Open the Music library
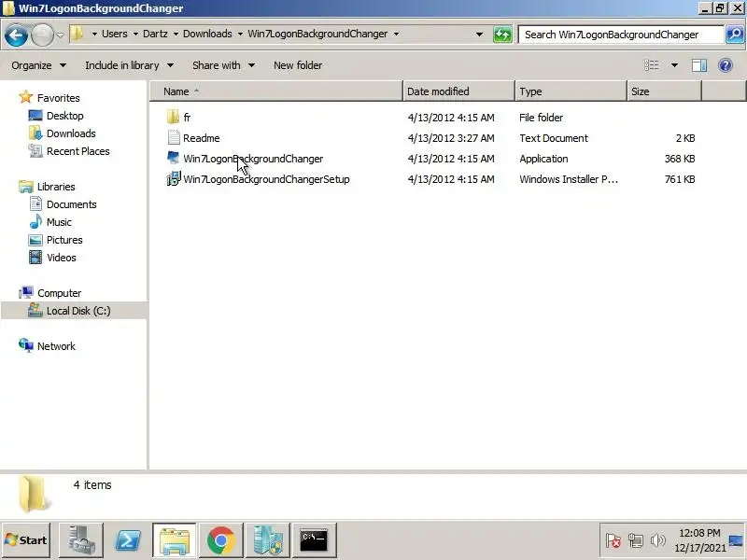 [x=59, y=222]
